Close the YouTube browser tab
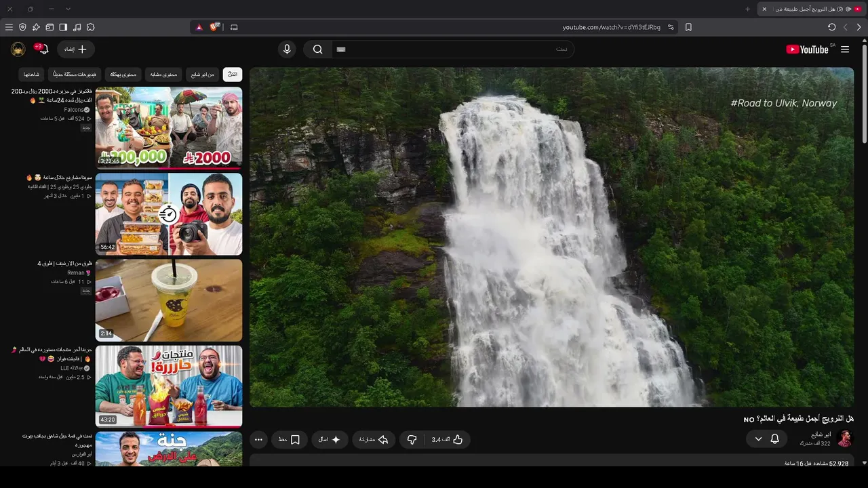Screen dimensions: 868x488 point(764,9)
